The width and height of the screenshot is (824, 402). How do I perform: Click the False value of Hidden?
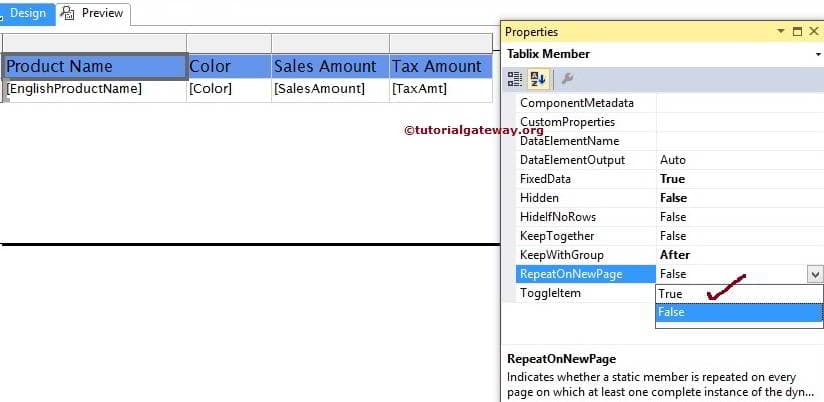click(674, 198)
